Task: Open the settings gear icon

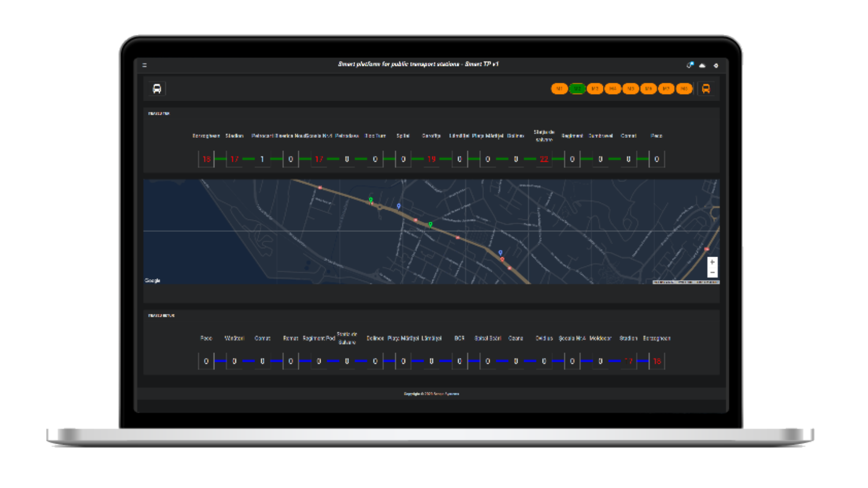Action: point(716,66)
